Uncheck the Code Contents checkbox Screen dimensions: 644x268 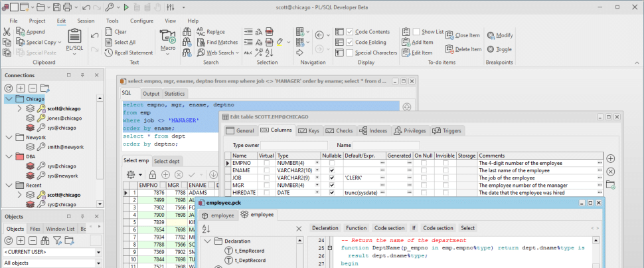(349, 32)
